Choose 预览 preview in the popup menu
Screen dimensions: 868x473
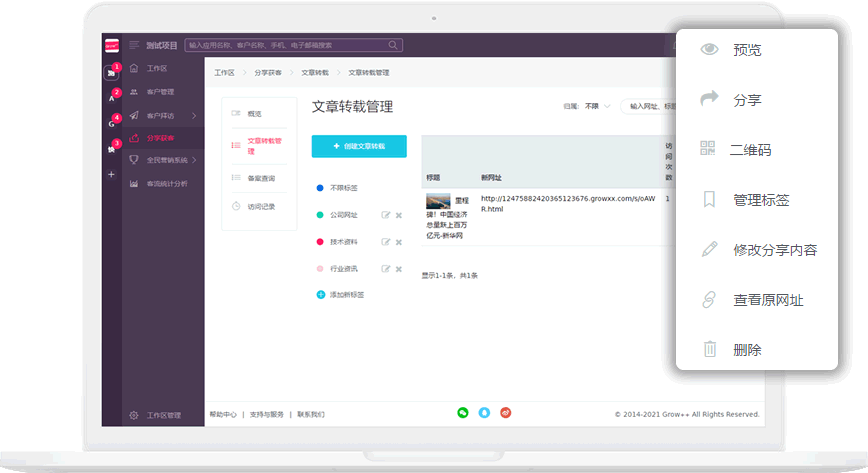pyautogui.click(x=746, y=50)
